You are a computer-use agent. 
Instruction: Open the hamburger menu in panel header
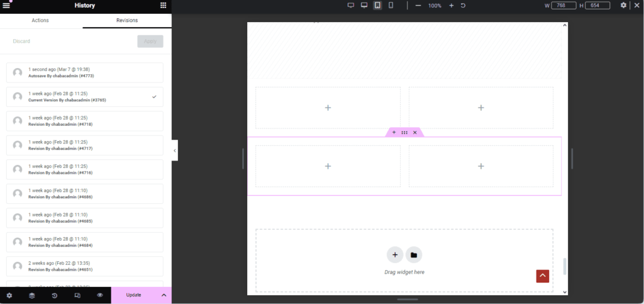pyautogui.click(x=7, y=5)
